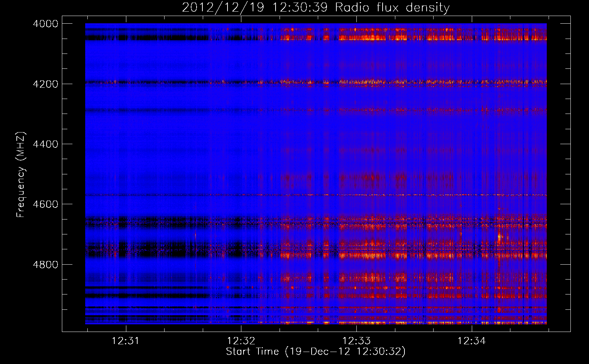Click the '12:32' time axis label

click(241, 341)
